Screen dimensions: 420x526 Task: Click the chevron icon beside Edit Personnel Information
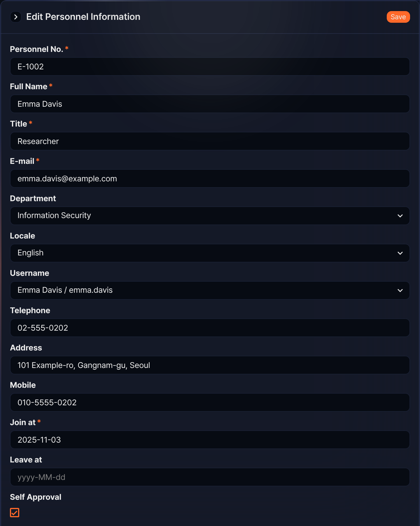[x=16, y=17]
